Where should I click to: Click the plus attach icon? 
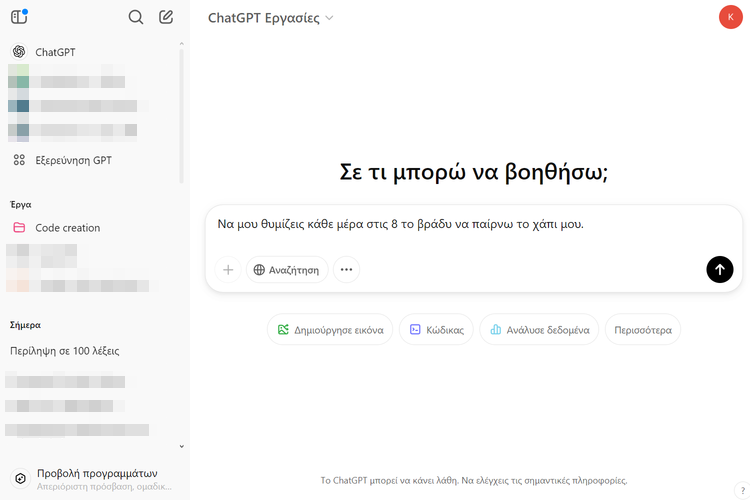[228, 270]
